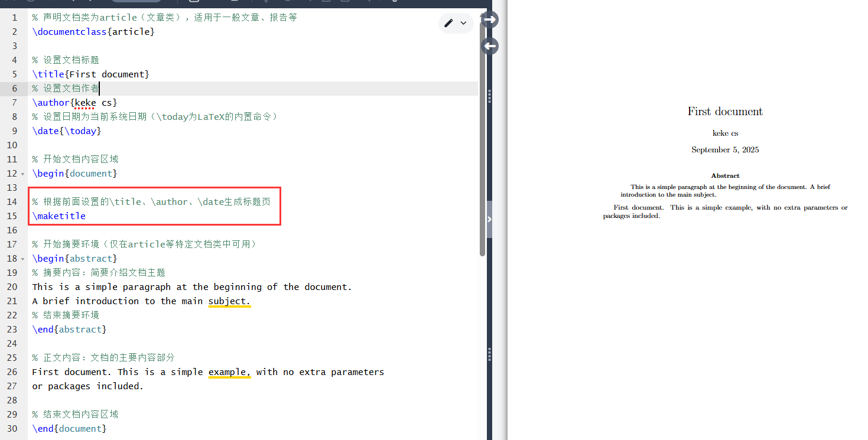The image size is (868, 440).
Task: Click the comment on line 14 about generating the title
Action: (x=151, y=202)
